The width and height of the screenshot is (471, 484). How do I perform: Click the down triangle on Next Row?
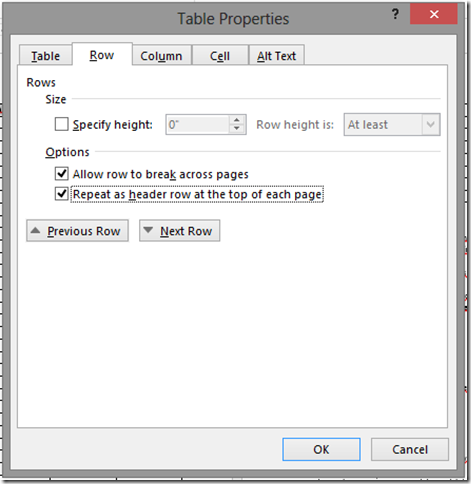[x=148, y=230]
